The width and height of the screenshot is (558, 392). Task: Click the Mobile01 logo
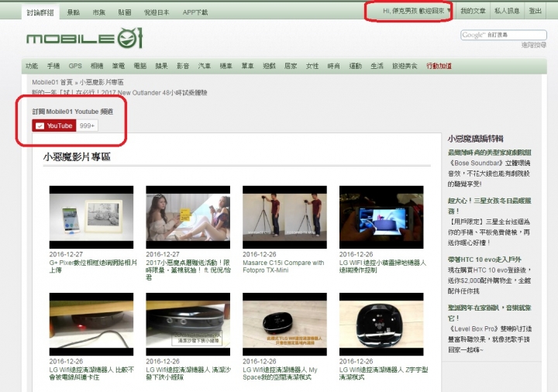(x=84, y=38)
